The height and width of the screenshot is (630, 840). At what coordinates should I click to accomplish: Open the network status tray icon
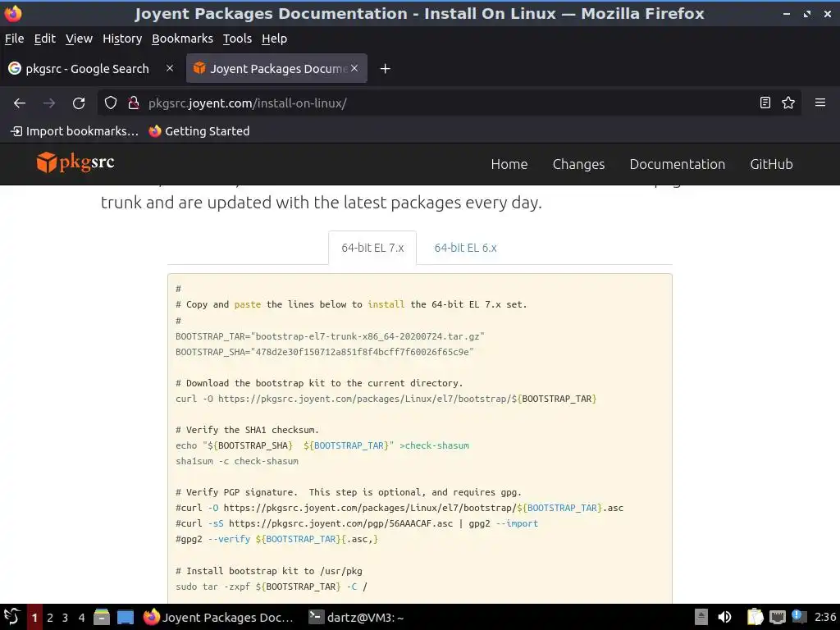click(x=778, y=617)
